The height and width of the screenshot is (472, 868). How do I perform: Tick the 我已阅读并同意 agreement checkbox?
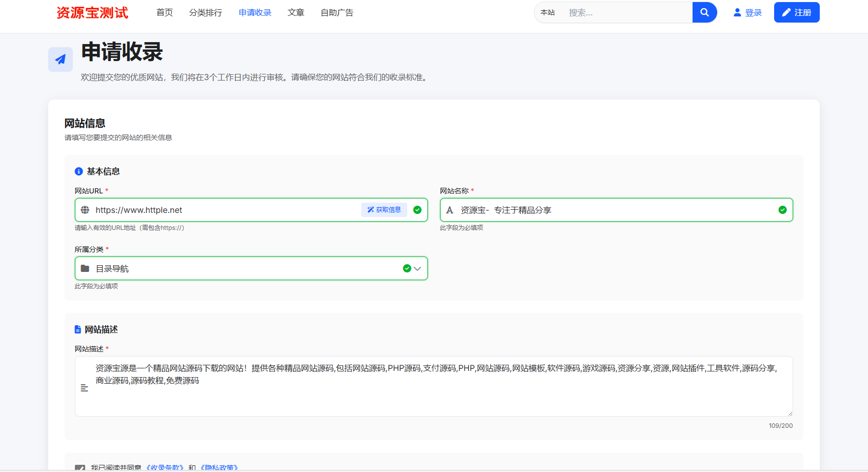click(80, 468)
